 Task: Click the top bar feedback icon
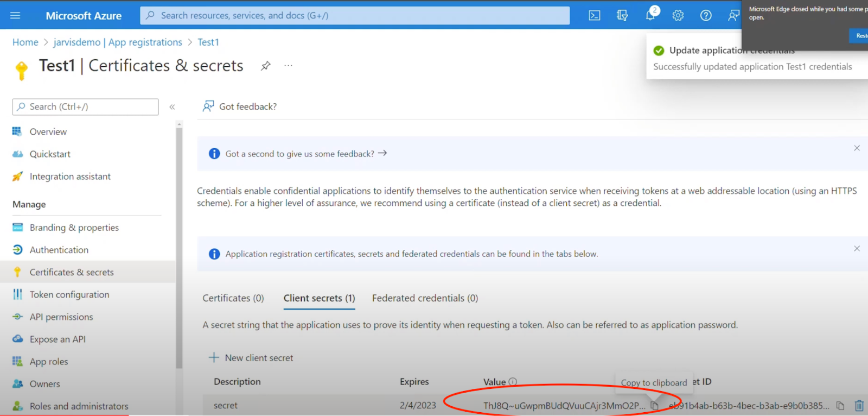click(x=733, y=16)
